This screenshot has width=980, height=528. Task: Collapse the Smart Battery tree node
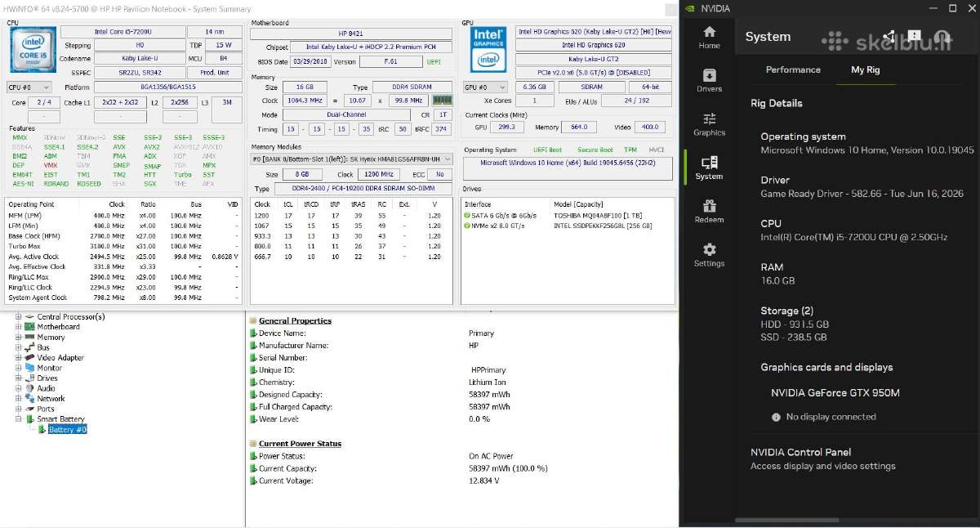[x=19, y=419]
